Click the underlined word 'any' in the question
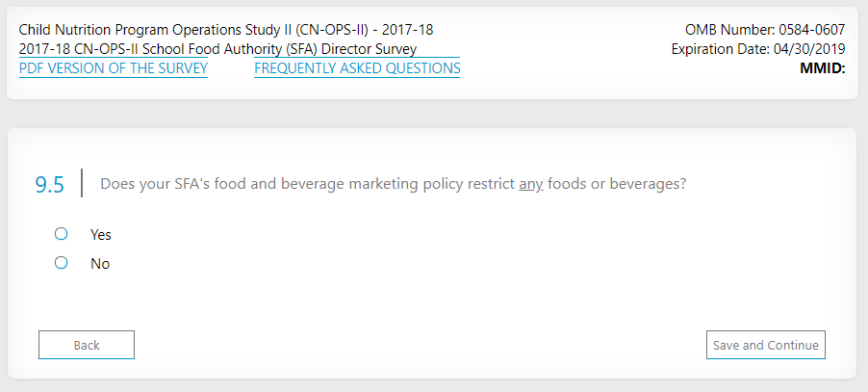The height and width of the screenshot is (392, 868). pos(531,184)
